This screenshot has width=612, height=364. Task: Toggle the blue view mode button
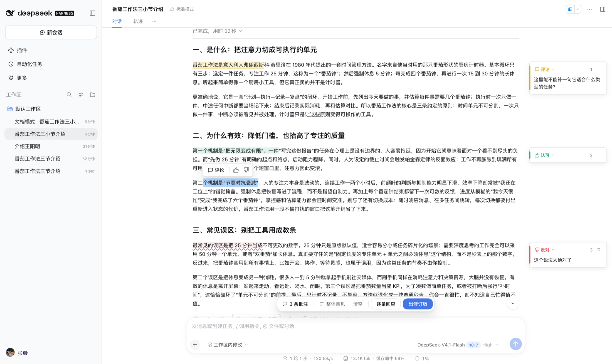[x=570, y=9]
